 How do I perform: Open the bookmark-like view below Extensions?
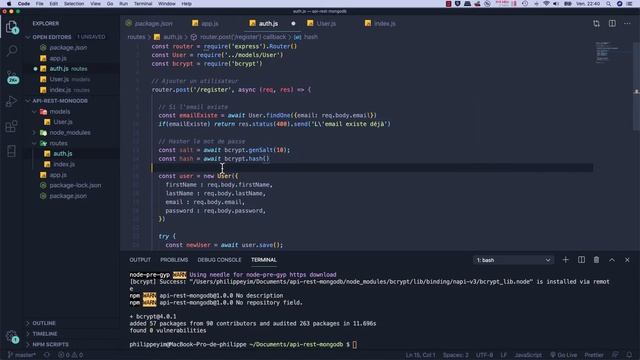click(x=12, y=151)
